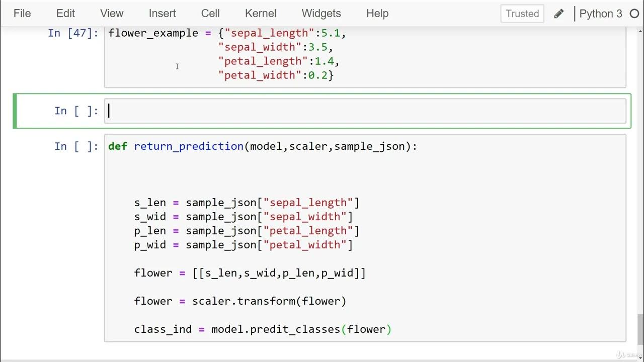Click the pencil edit mode icon
The width and height of the screenshot is (644, 362).
point(558,14)
